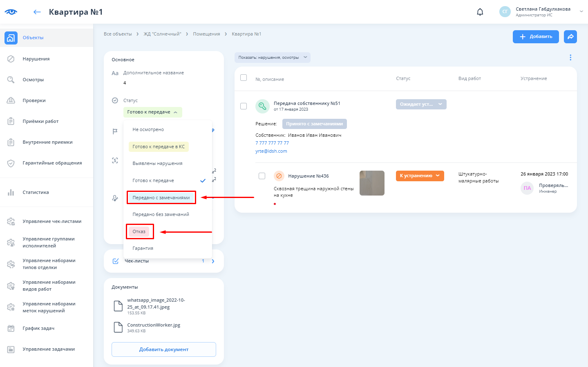This screenshot has height=367, width=588.
Task: Check the box for Передача собственнику №51
Action: 244,106
